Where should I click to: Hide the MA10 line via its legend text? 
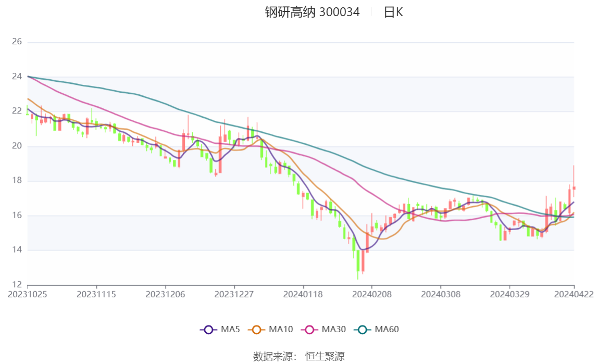[281, 330]
